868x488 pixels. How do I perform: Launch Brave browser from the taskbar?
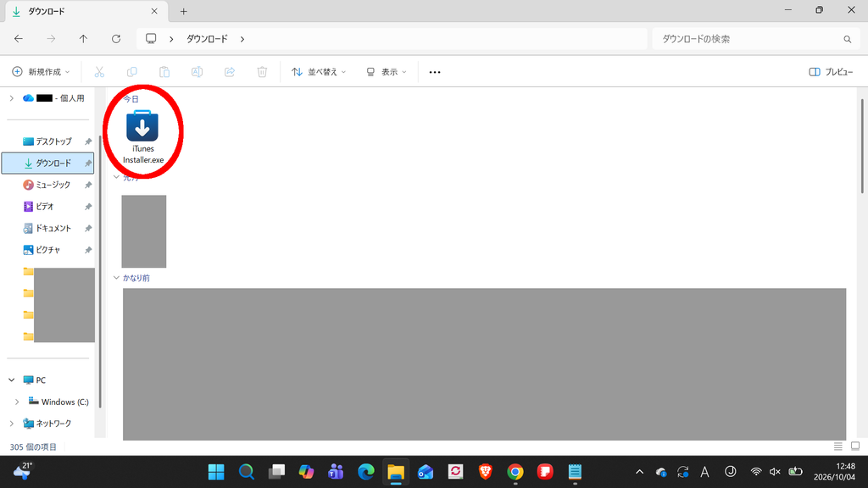(x=486, y=471)
